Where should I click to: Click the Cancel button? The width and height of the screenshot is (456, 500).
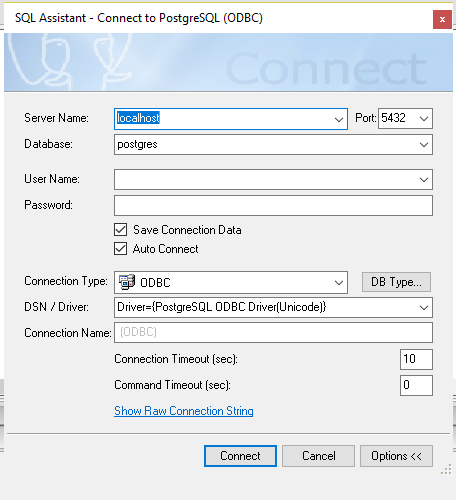318,456
